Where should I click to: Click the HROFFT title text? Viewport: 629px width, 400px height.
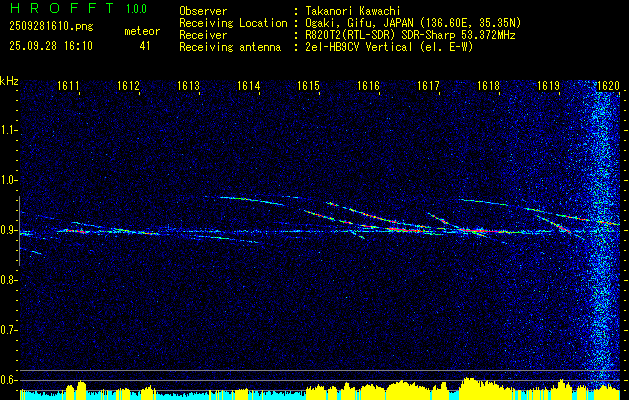[62, 8]
